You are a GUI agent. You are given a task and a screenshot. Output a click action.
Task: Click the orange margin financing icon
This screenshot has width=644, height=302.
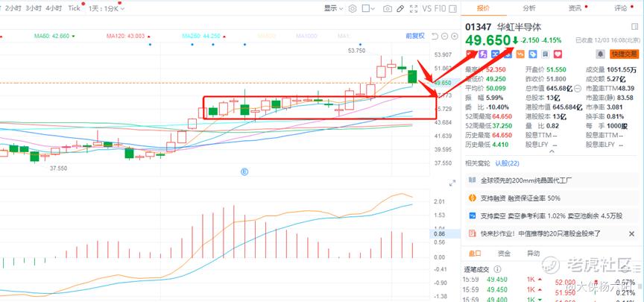[x=473, y=198]
